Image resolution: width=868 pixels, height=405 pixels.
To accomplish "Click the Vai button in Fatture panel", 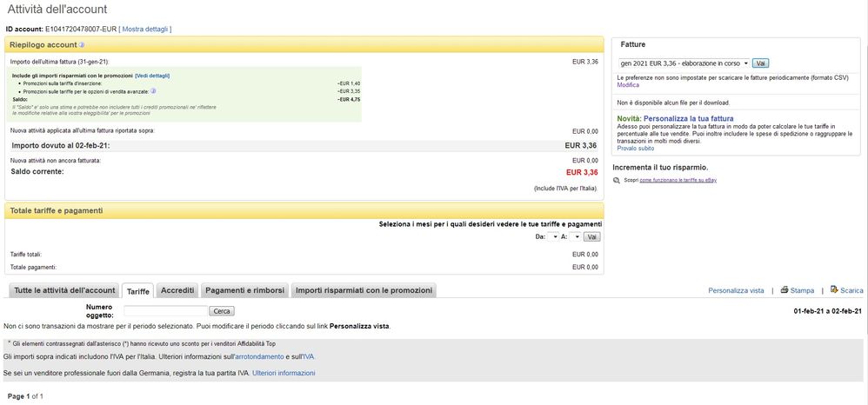I will click(x=761, y=63).
